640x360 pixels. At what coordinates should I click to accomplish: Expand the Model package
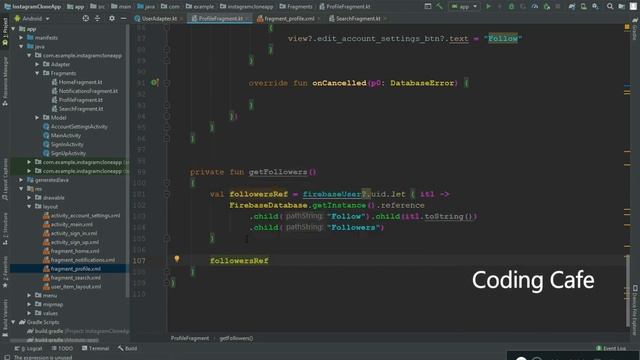coord(37,118)
